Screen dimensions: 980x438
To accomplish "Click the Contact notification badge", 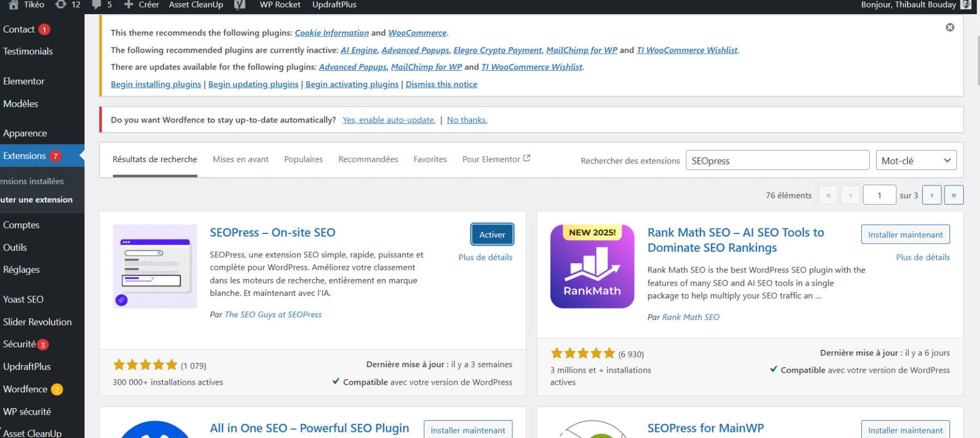I will (x=44, y=29).
